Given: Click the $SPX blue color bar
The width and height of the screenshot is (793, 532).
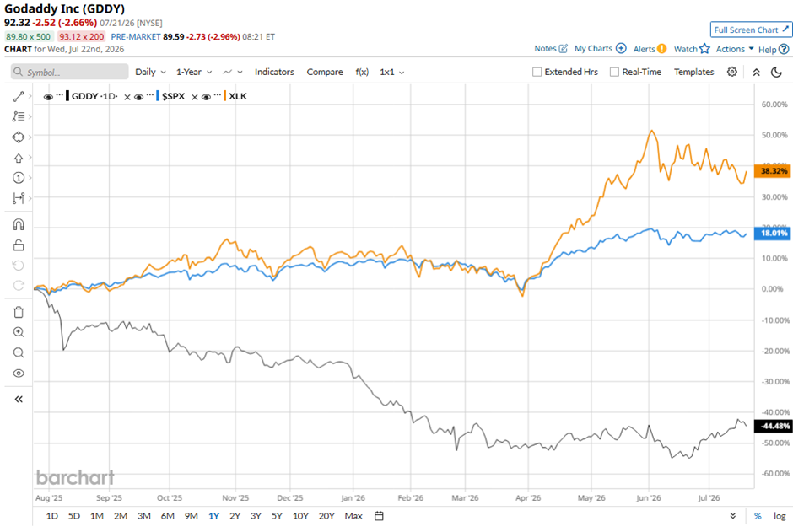Looking at the screenshot, I should click(158, 96).
